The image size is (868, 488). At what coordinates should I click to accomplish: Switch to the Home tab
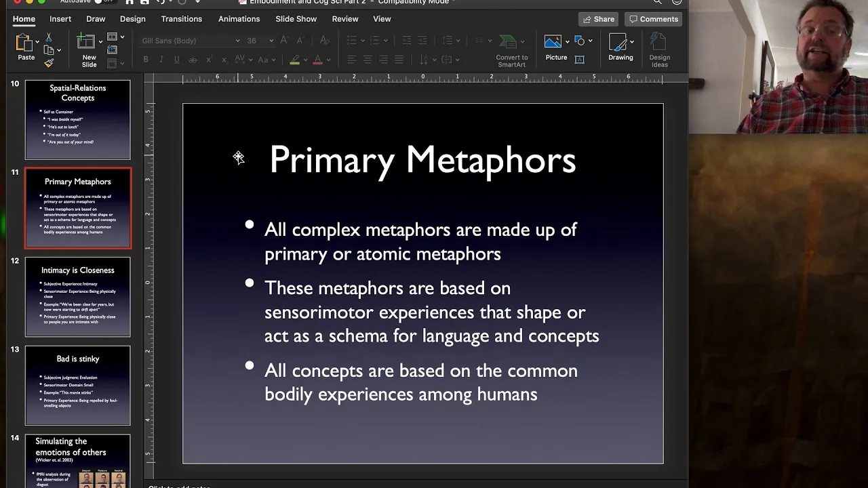point(24,19)
